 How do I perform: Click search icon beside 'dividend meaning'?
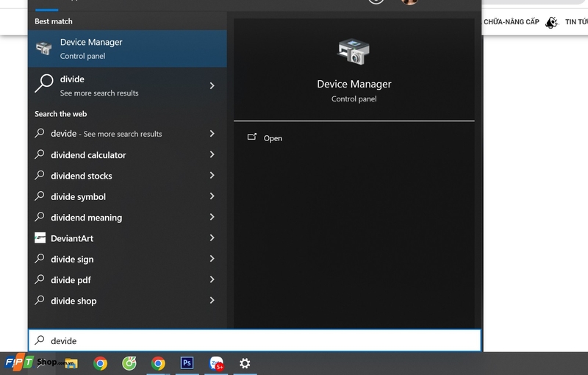tap(40, 217)
